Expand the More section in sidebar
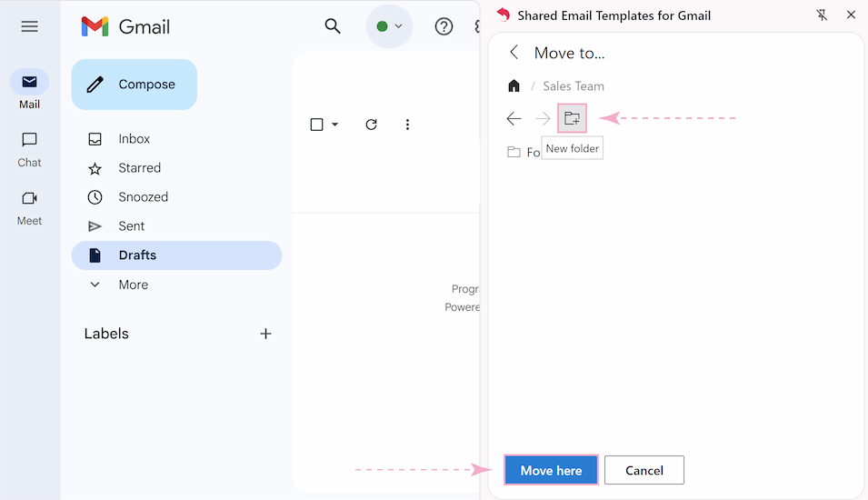 133,285
